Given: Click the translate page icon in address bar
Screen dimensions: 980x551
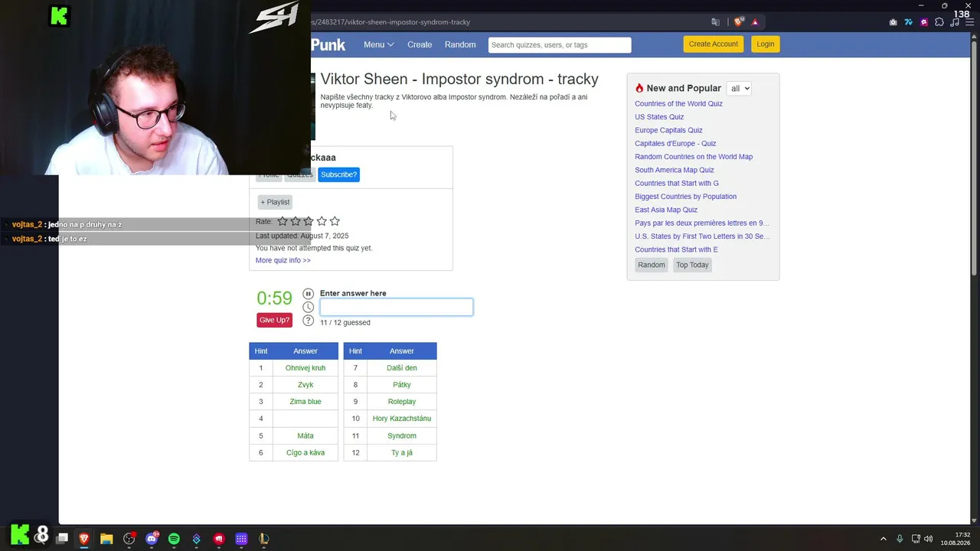Looking at the screenshot, I should (x=716, y=22).
